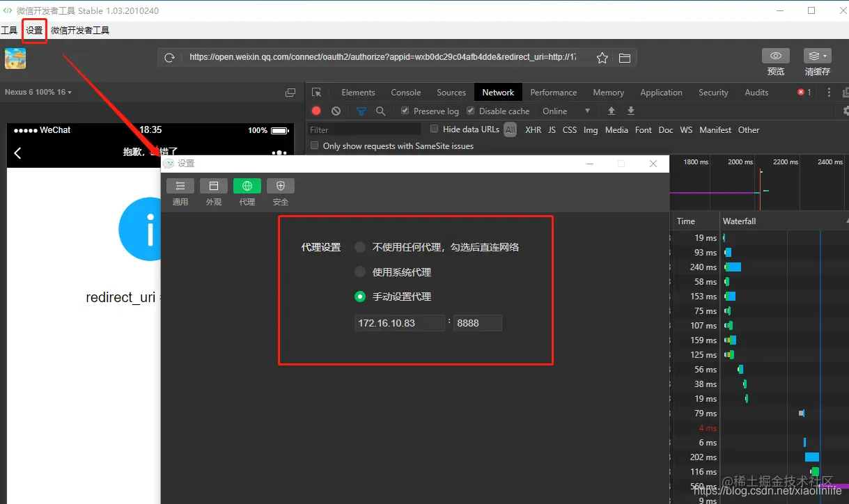Switch to the Performance tab

click(x=554, y=93)
